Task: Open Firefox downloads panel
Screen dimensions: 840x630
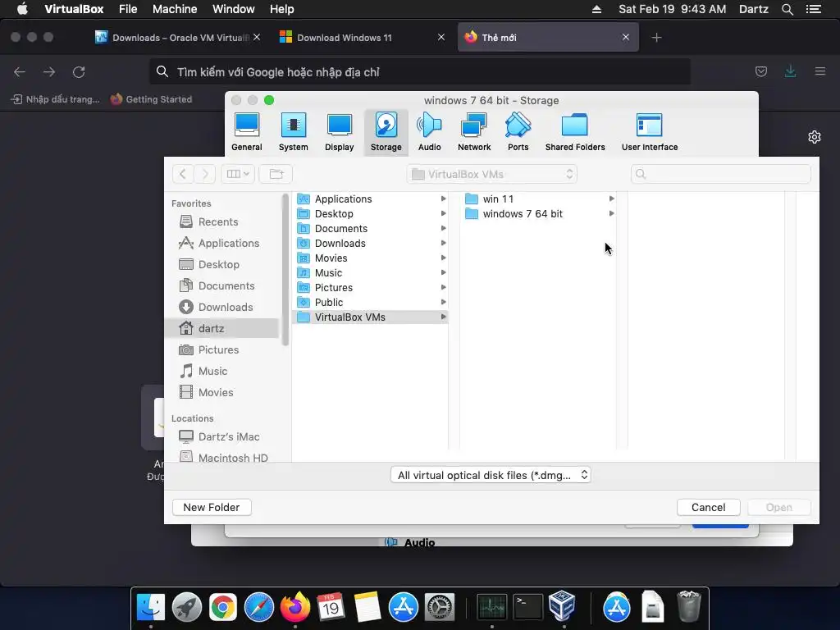Action: [x=790, y=71]
